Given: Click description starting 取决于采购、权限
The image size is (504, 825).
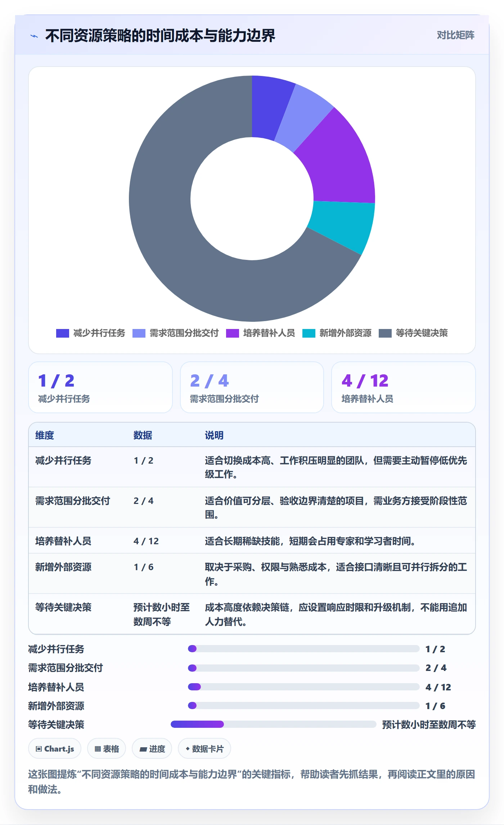Looking at the screenshot, I should pos(336,574).
